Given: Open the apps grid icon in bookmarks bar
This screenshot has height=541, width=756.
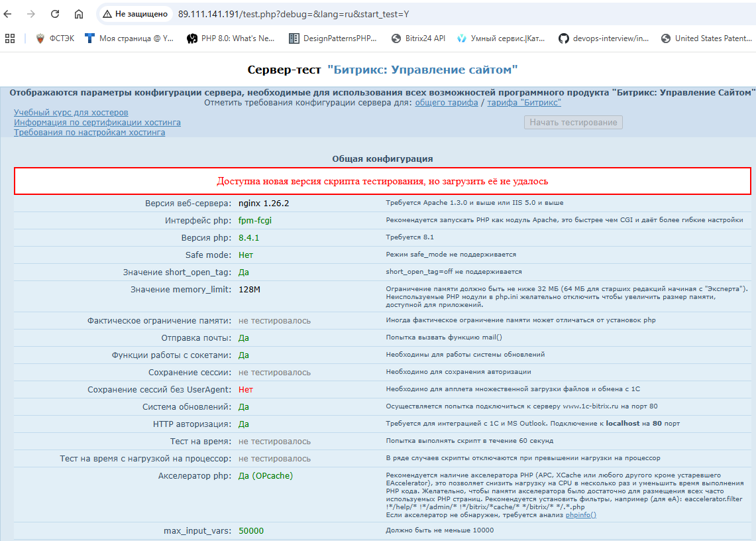Looking at the screenshot, I should click(x=10, y=38).
